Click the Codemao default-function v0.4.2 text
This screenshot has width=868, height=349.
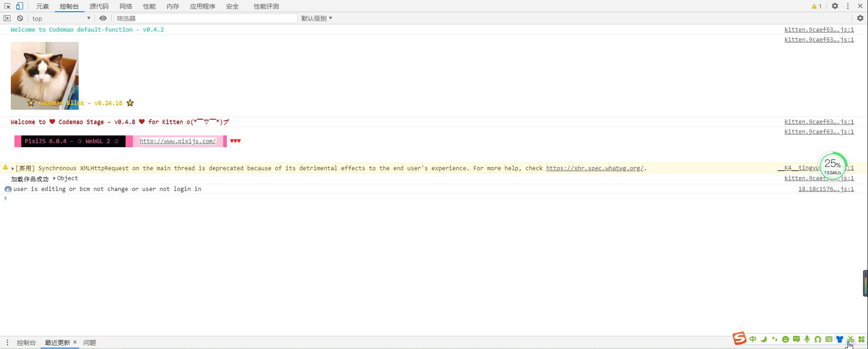click(87, 30)
